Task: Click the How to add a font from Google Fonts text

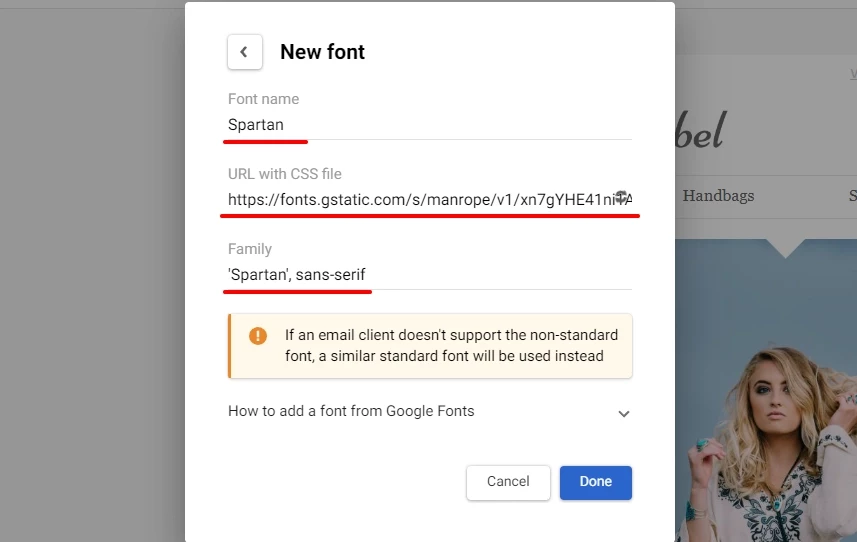Action: pyautogui.click(x=351, y=411)
